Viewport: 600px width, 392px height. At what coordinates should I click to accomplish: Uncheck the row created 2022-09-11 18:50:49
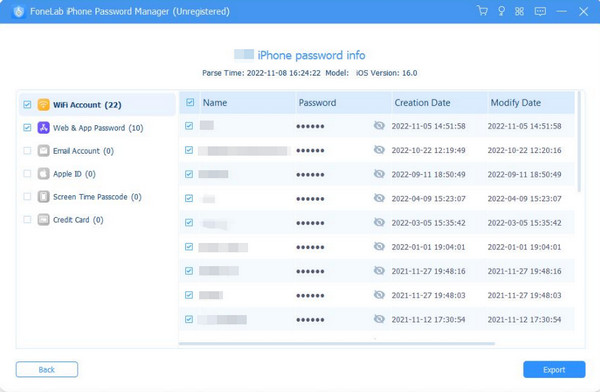click(x=189, y=174)
